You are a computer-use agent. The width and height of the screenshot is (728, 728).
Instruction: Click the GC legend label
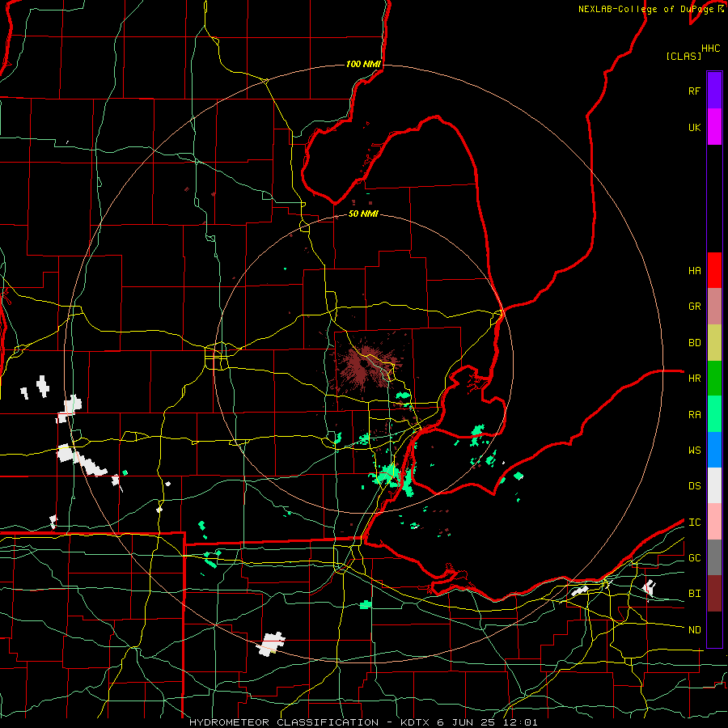click(x=694, y=558)
